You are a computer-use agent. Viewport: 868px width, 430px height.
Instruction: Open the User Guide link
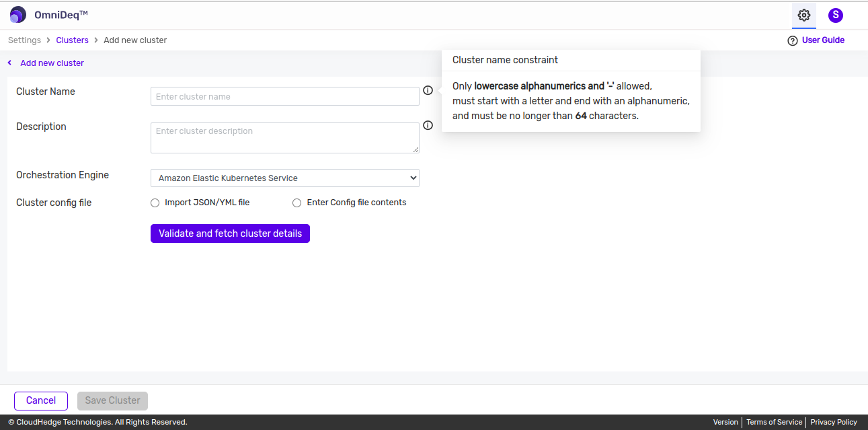tap(823, 40)
